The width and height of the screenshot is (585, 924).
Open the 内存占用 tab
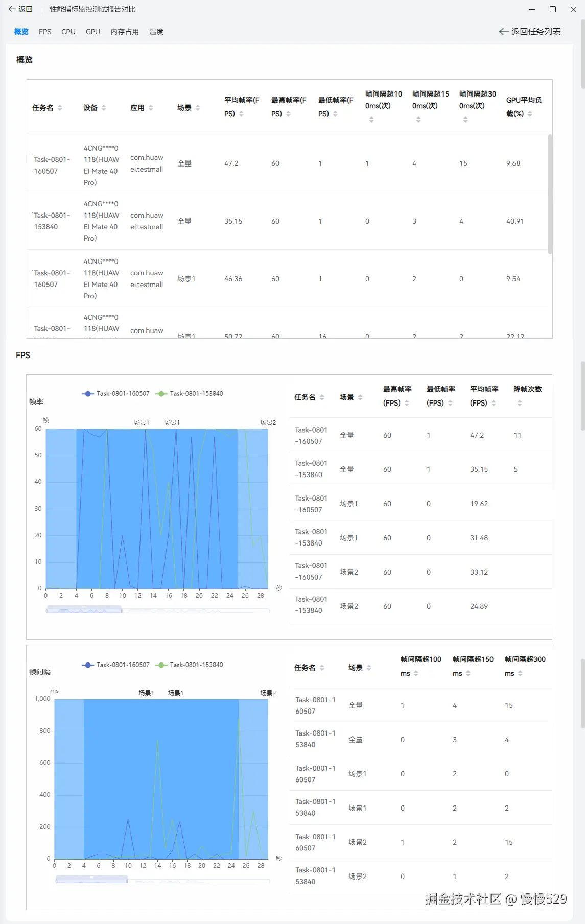point(125,32)
